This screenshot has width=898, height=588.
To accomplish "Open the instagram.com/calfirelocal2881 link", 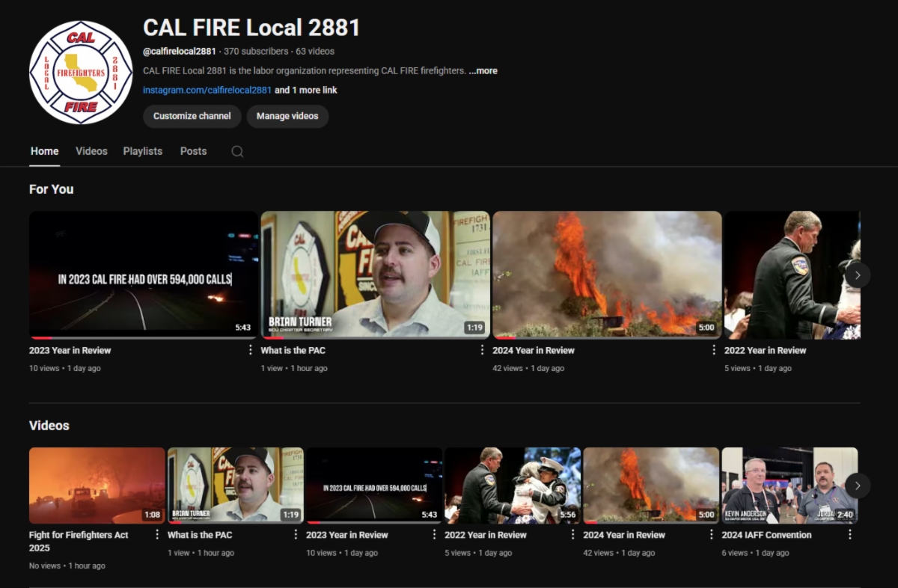I will 207,91.
